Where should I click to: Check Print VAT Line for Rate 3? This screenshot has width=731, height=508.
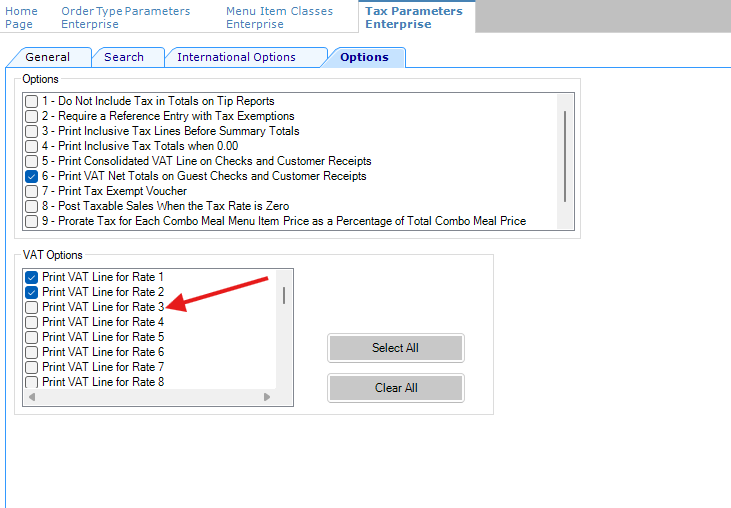pyautogui.click(x=32, y=307)
